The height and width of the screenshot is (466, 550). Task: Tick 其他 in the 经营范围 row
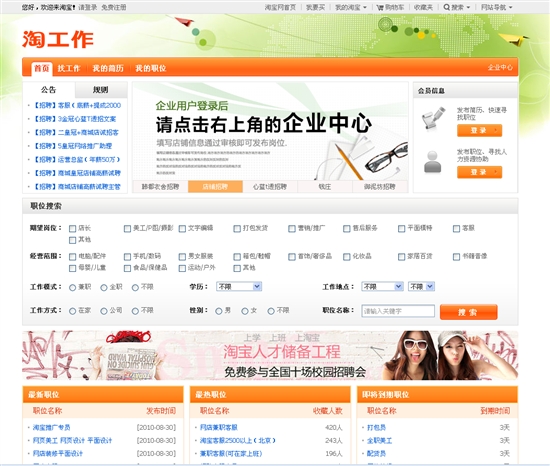(237, 269)
